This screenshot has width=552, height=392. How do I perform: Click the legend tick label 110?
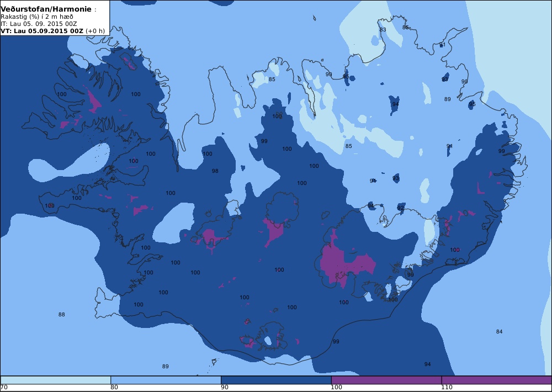447,388
